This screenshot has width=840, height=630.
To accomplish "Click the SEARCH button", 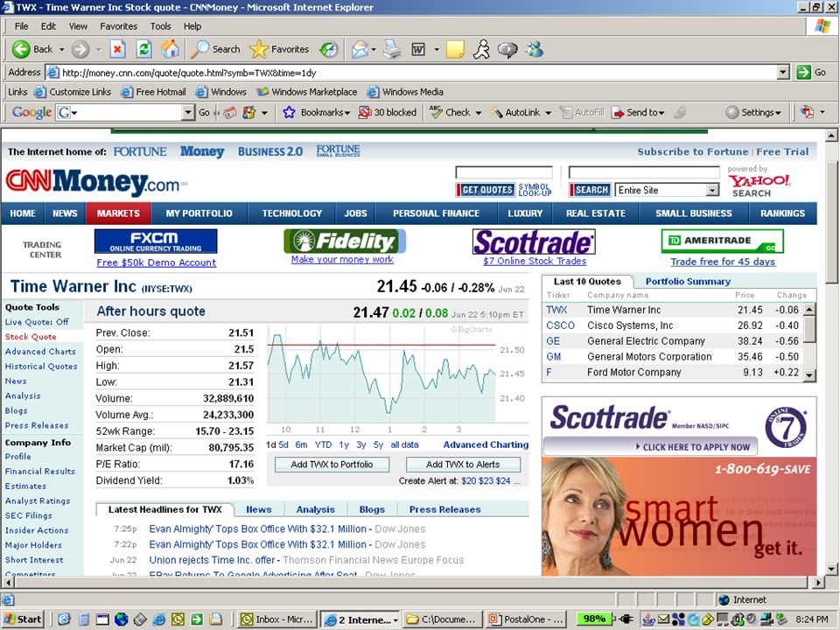I will [x=589, y=190].
